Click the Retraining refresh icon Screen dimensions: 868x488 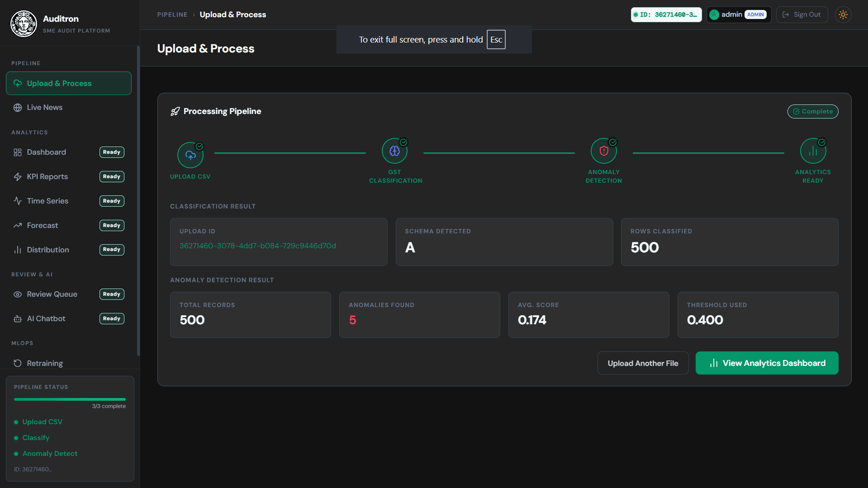[18, 363]
